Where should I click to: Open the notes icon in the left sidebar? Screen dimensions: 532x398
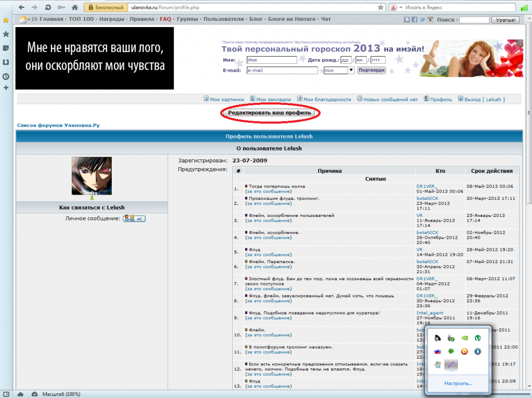[x=6, y=48]
